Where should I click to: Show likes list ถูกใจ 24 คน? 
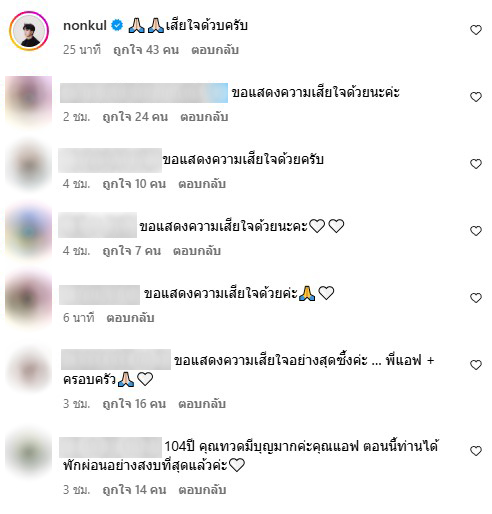click(x=135, y=117)
